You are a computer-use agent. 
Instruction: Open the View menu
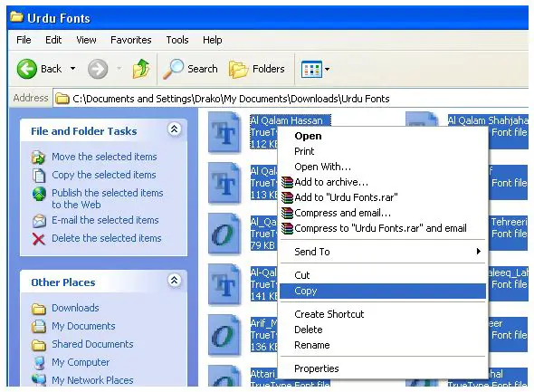tap(86, 40)
